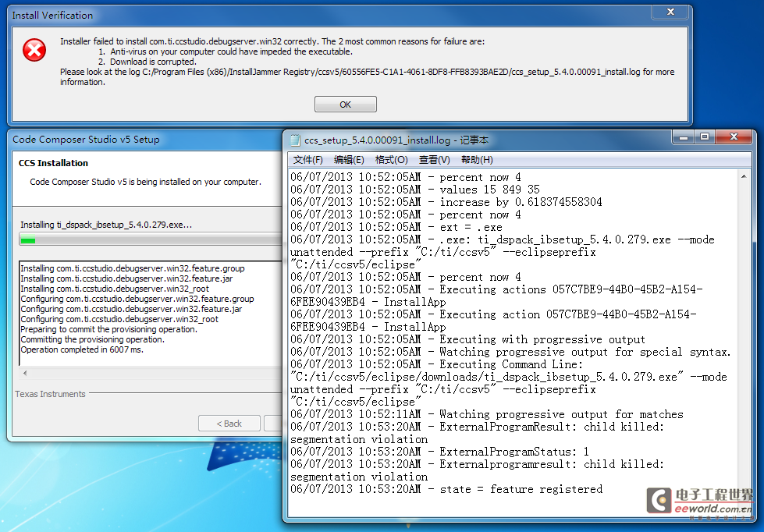
Task: Click the 'Please look at the log' path line
Action: click(x=368, y=72)
